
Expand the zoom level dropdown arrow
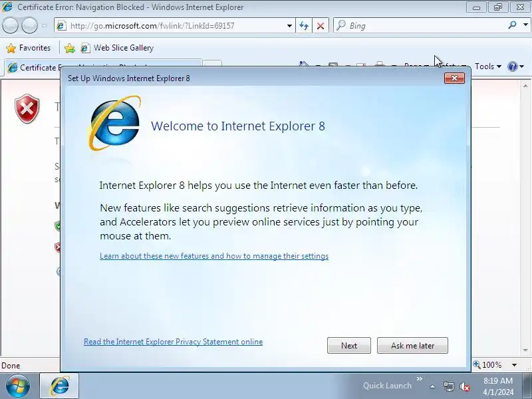pos(514,365)
